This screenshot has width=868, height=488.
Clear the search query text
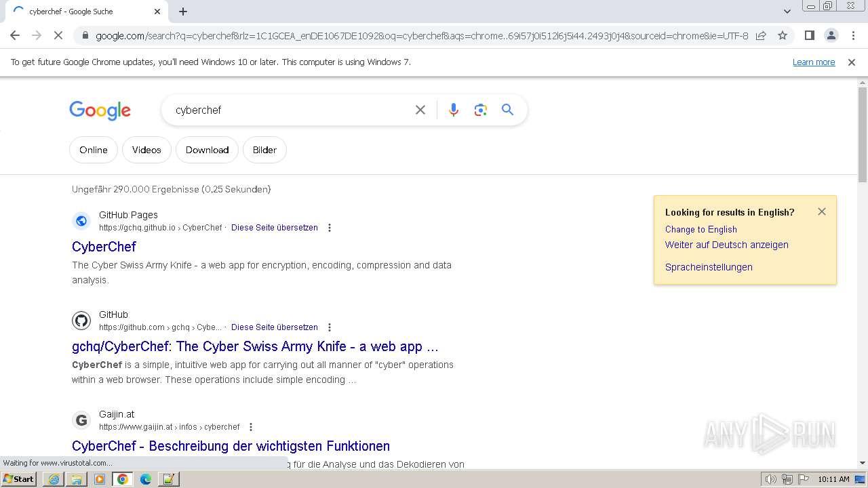coord(420,110)
